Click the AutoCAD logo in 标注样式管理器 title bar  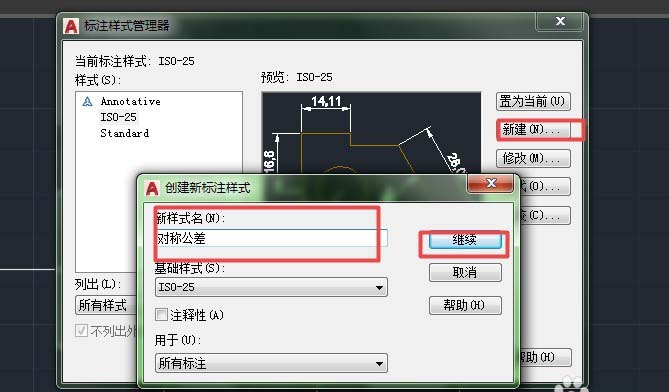point(71,26)
